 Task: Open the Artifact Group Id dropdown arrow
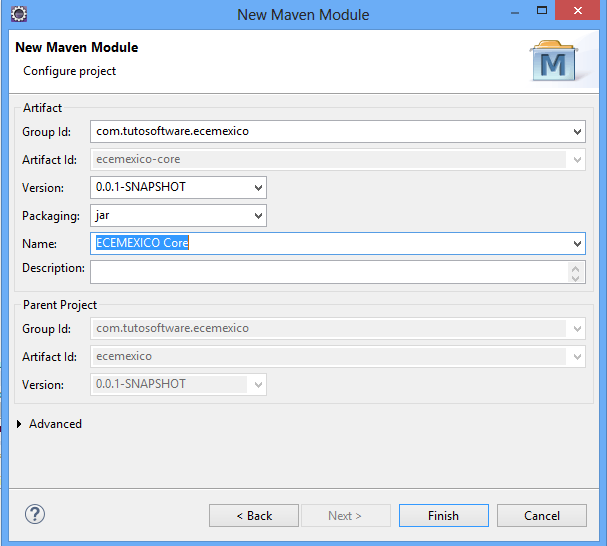coord(577,132)
